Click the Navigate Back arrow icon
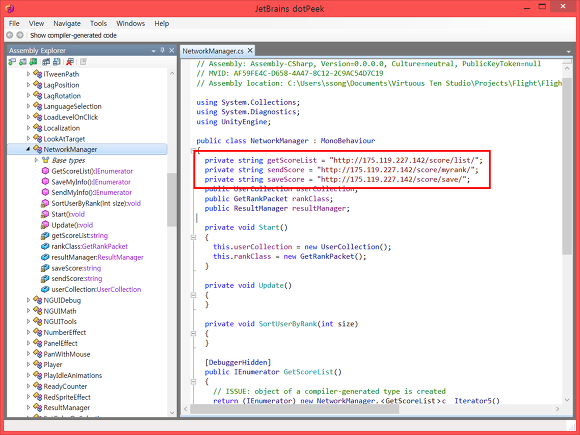This screenshot has width=580, height=435. click(10, 35)
